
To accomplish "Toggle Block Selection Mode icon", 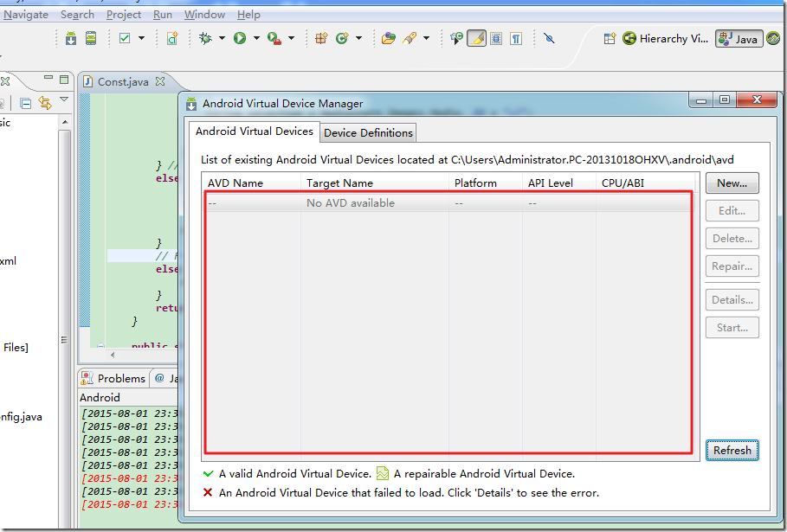I will pos(496,38).
